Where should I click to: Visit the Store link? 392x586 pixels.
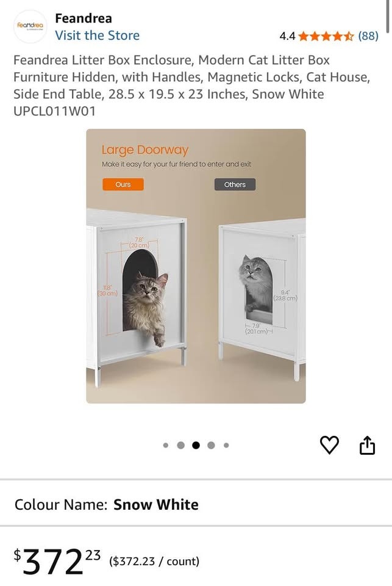[x=97, y=35]
